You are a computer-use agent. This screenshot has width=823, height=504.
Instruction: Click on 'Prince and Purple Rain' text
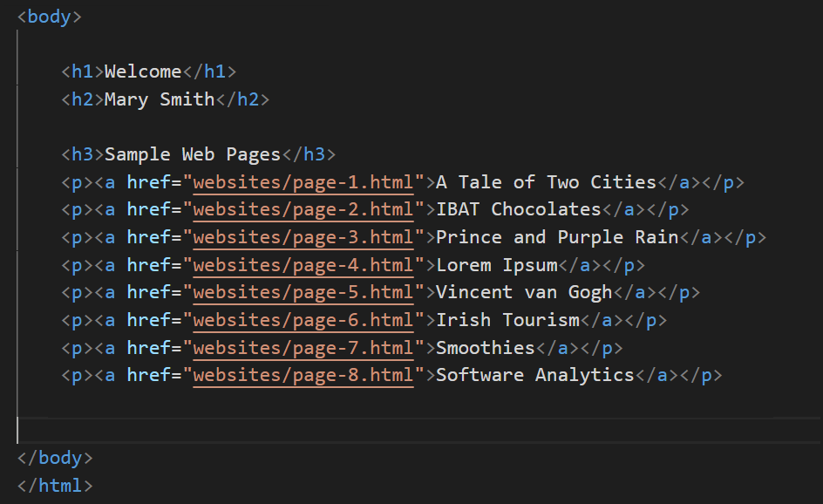coord(557,237)
